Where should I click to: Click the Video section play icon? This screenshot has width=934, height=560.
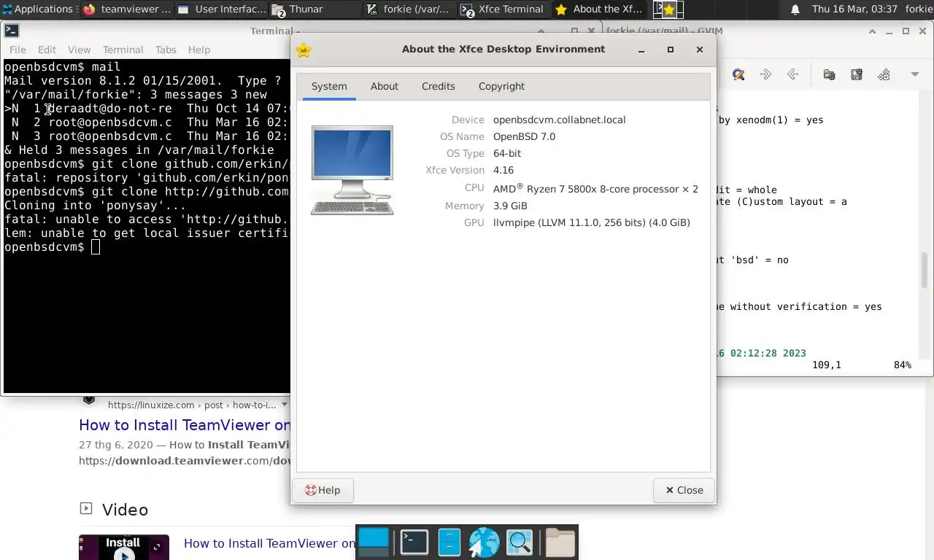coord(86,508)
